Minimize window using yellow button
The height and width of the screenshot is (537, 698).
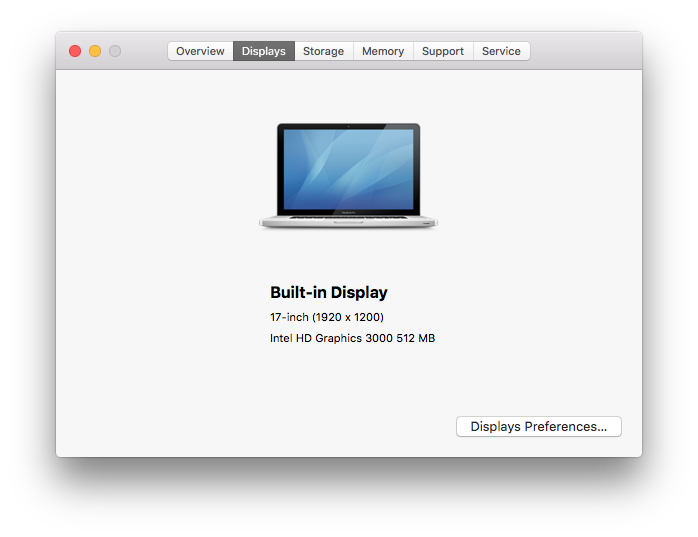95,51
